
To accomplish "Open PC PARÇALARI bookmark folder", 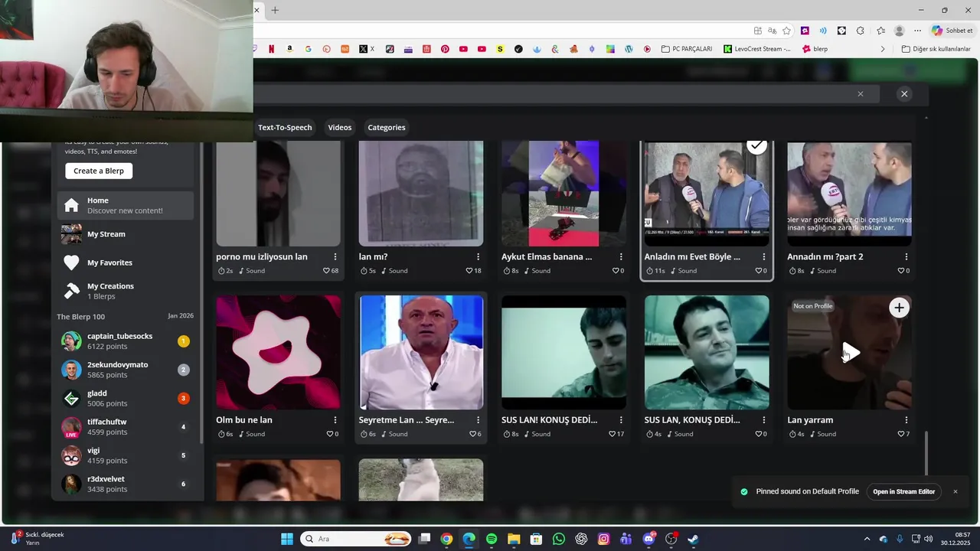I will pyautogui.click(x=686, y=49).
